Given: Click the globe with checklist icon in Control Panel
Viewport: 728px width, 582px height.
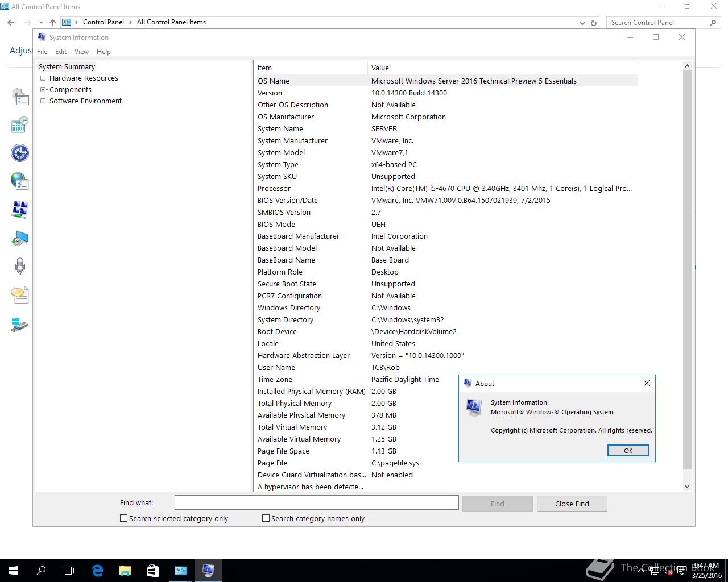Looking at the screenshot, I should point(20,181).
